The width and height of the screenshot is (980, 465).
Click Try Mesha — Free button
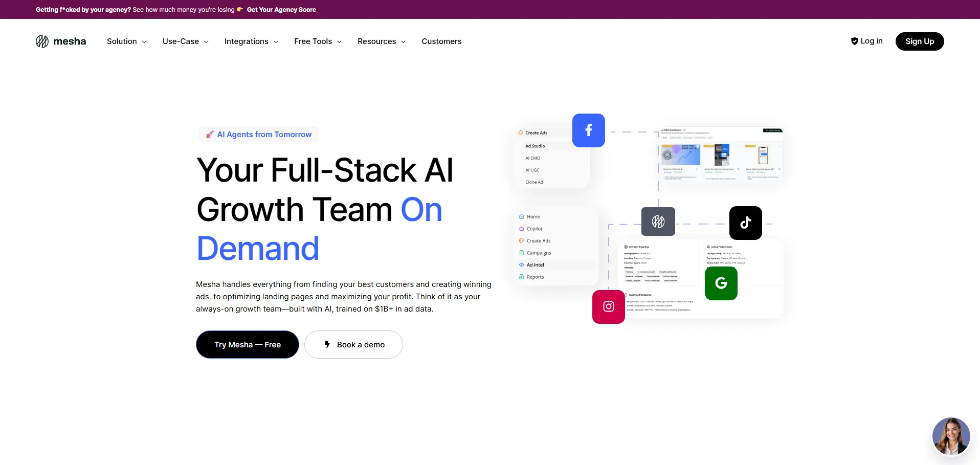point(248,345)
